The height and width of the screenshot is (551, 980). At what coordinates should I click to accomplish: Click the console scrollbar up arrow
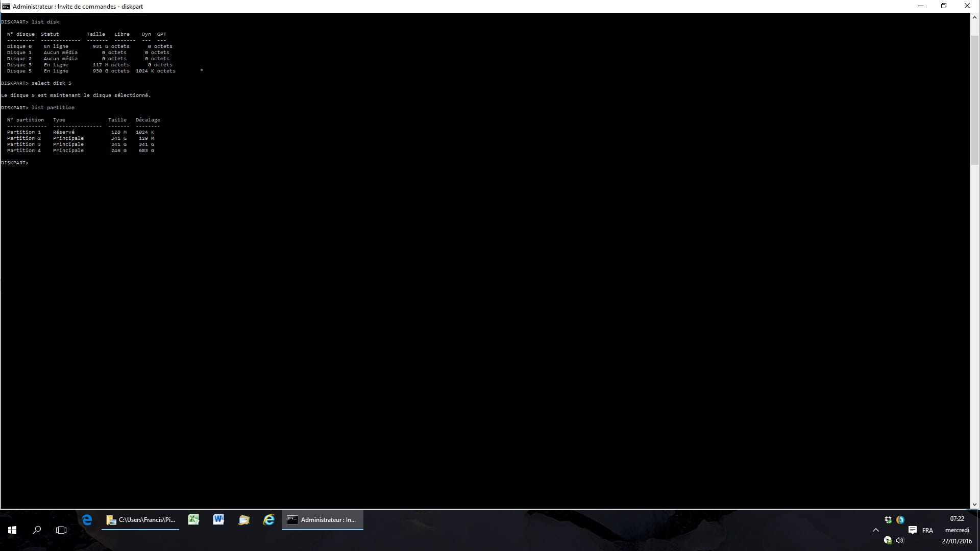coord(974,17)
